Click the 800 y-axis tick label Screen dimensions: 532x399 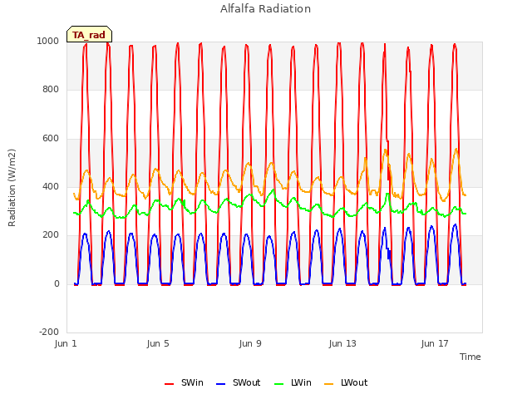click(51, 90)
